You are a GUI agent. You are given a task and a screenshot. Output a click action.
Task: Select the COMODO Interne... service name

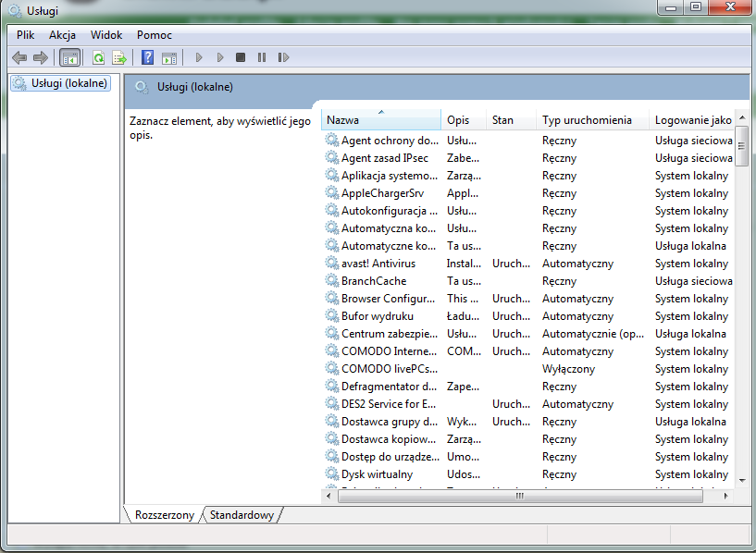(389, 351)
